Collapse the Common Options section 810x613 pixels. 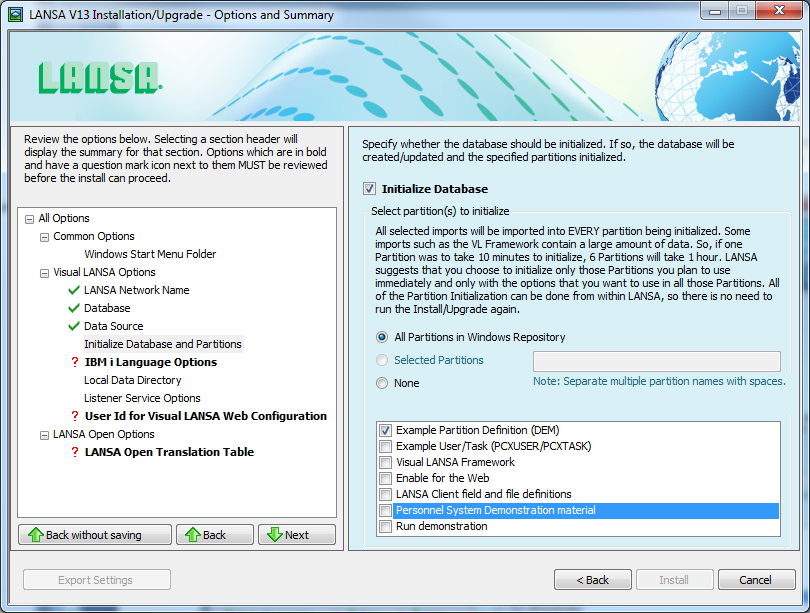(x=44, y=237)
